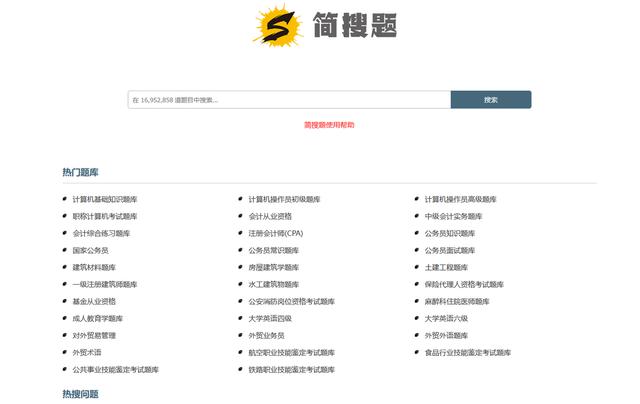This screenshot has height=404, width=640.
Task: Open the 简搜题使用帮助 help link
Action: (329, 125)
